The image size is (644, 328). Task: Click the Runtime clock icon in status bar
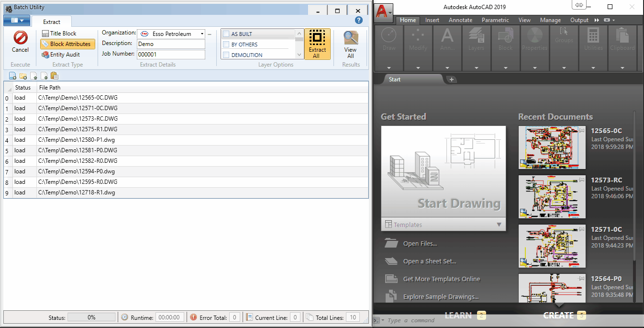point(124,317)
